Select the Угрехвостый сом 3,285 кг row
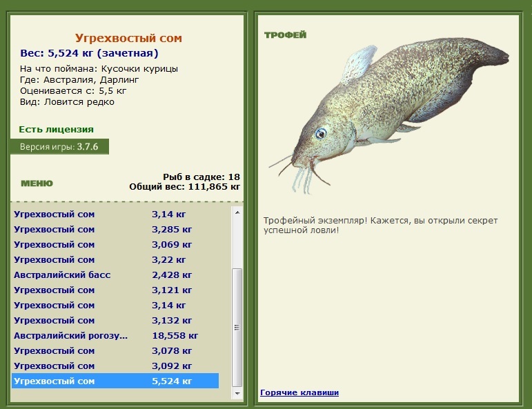The image size is (532, 409). point(115,230)
